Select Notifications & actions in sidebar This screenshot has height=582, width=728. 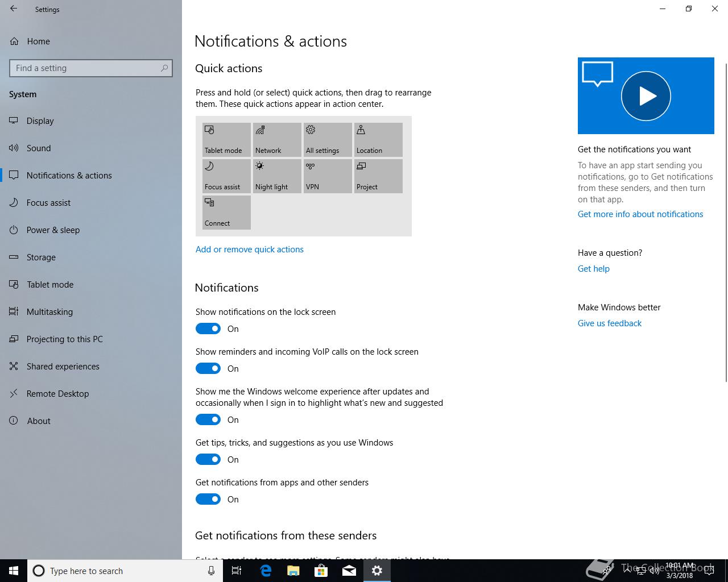91,176
